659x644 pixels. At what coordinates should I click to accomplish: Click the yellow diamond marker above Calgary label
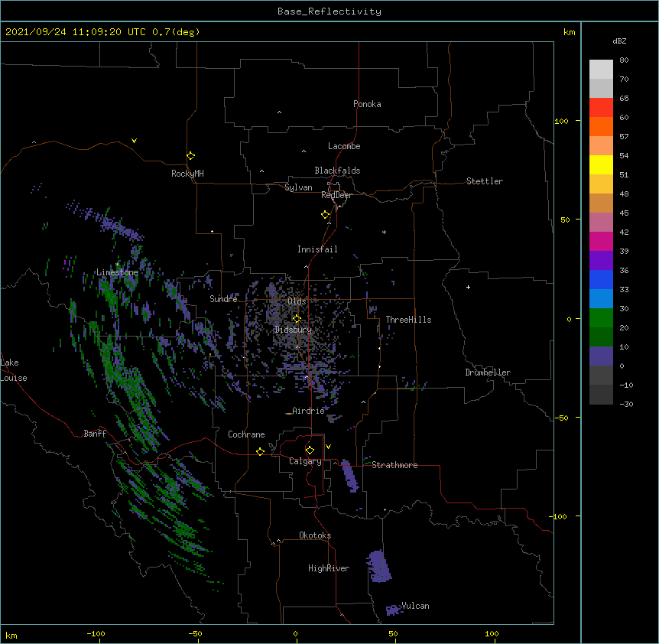coord(310,450)
